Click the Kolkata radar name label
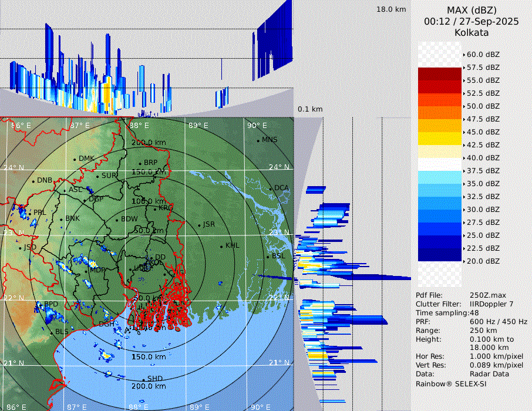532x411 pixels. [472, 33]
